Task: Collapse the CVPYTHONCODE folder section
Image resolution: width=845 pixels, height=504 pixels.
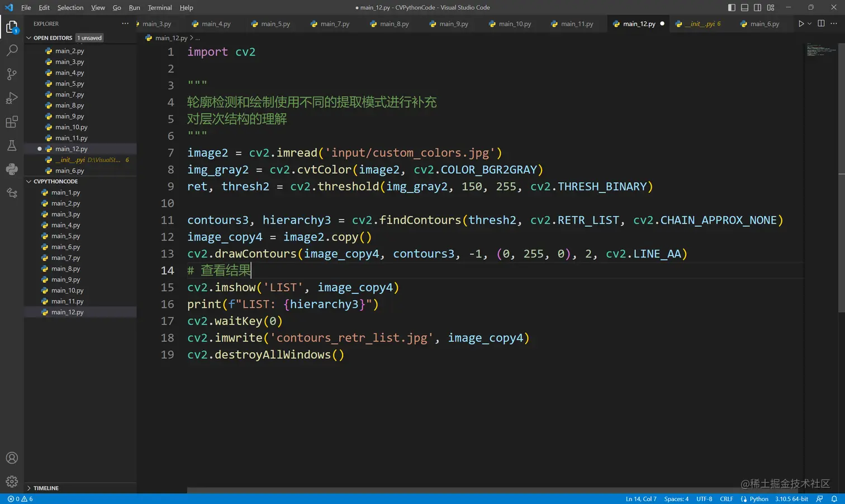Action: click(55, 182)
